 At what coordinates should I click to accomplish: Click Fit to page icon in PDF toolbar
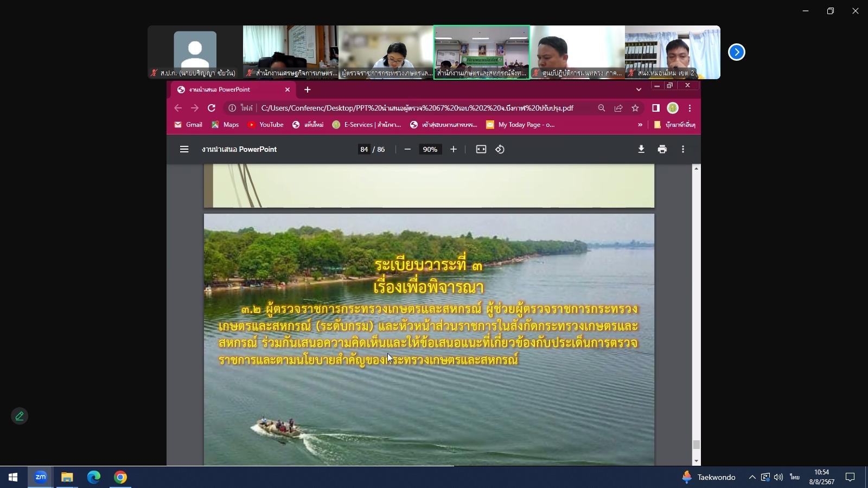pyautogui.click(x=481, y=149)
